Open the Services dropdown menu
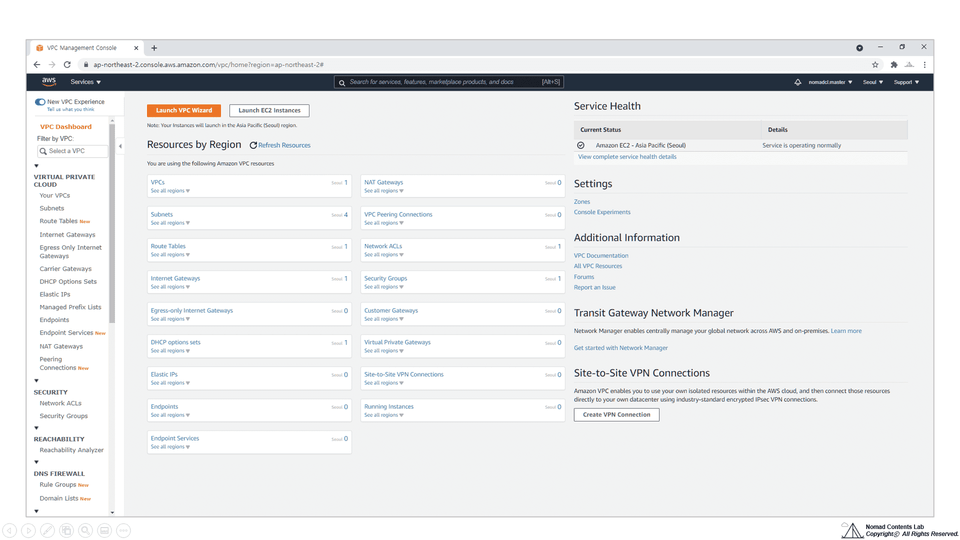This screenshot has height=540, width=960. click(85, 82)
